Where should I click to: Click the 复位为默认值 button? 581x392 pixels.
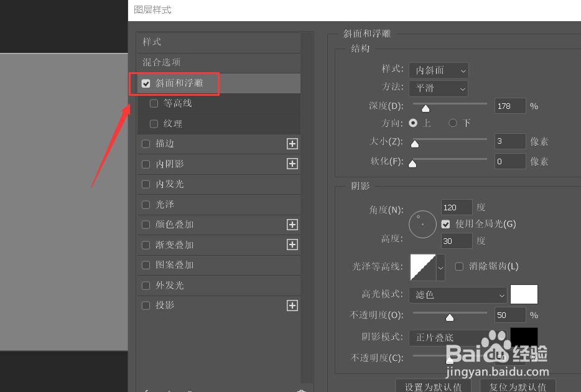(518, 387)
